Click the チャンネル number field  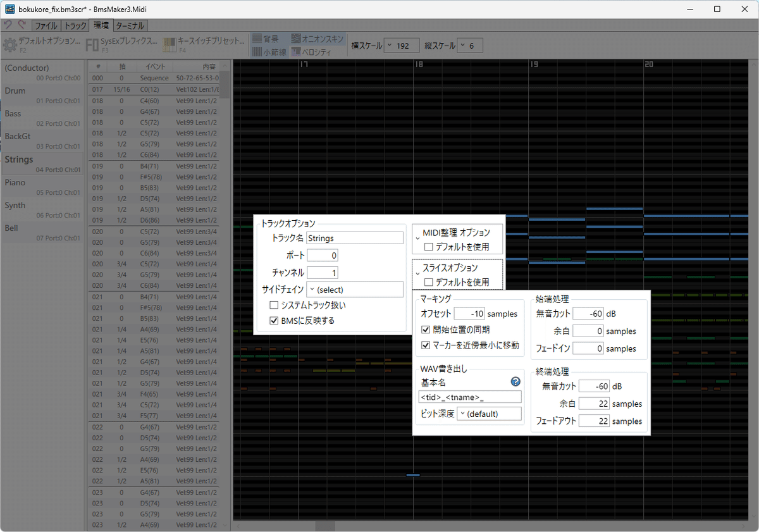[x=323, y=273]
